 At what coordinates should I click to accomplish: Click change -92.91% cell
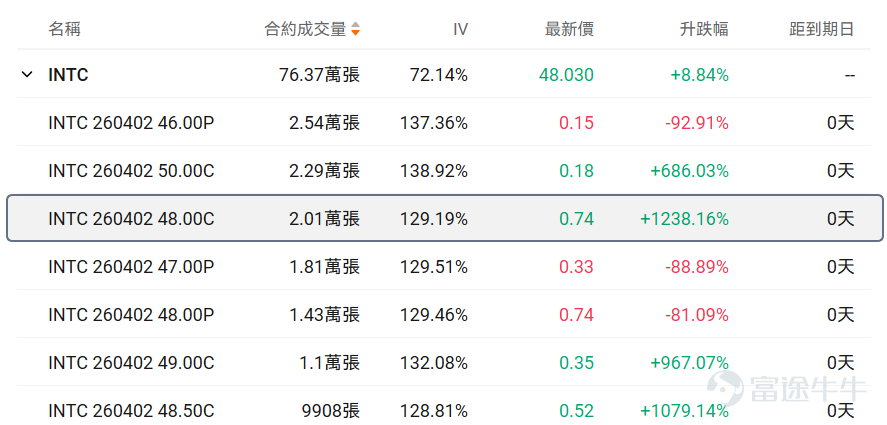point(697,123)
